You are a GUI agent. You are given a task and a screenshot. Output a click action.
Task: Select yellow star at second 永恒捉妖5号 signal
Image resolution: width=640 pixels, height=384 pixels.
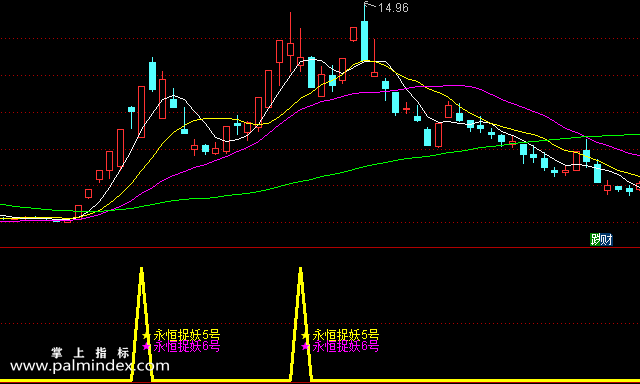pyautogui.click(x=305, y=335)
